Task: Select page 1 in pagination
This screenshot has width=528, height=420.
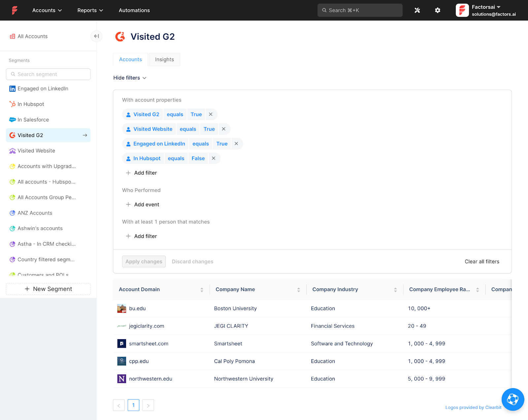Action: coord(133,405)
